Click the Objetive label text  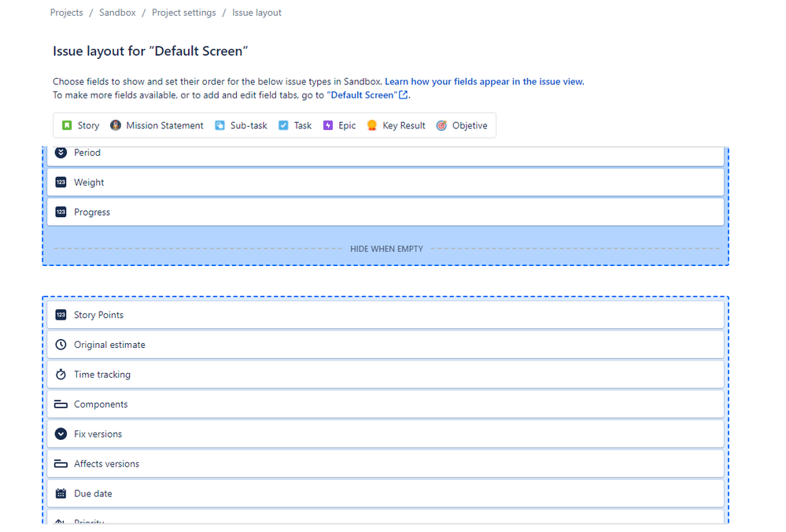(x=470, y=125)
